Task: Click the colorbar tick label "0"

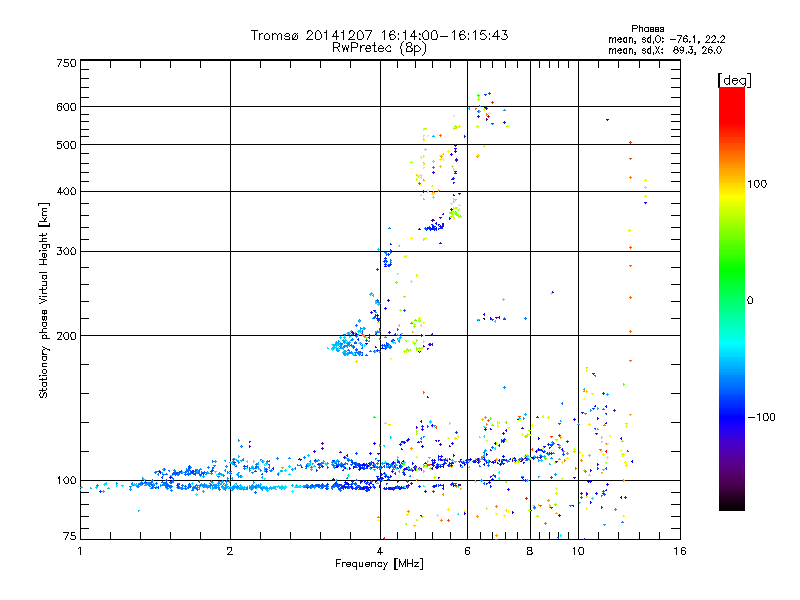Action: 750,301
